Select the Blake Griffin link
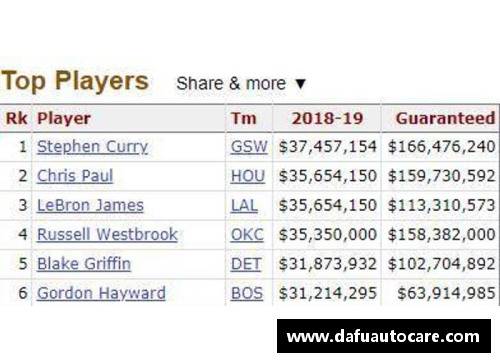 84,264
